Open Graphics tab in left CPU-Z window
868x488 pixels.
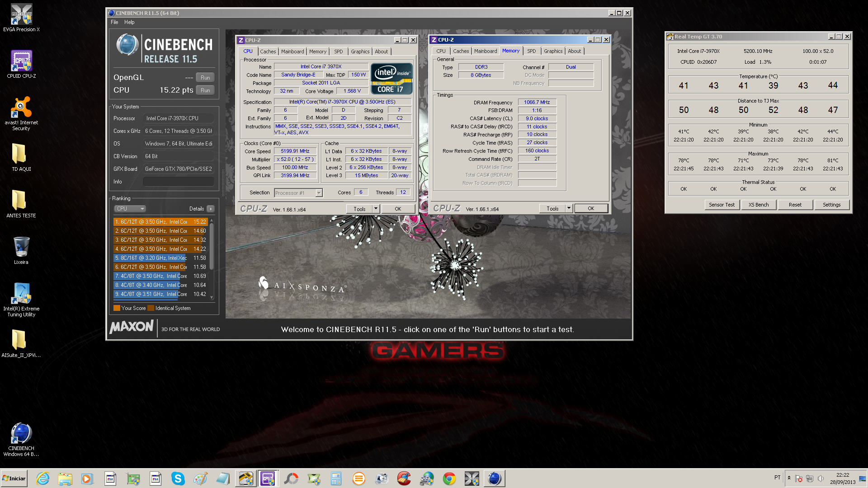360,52
